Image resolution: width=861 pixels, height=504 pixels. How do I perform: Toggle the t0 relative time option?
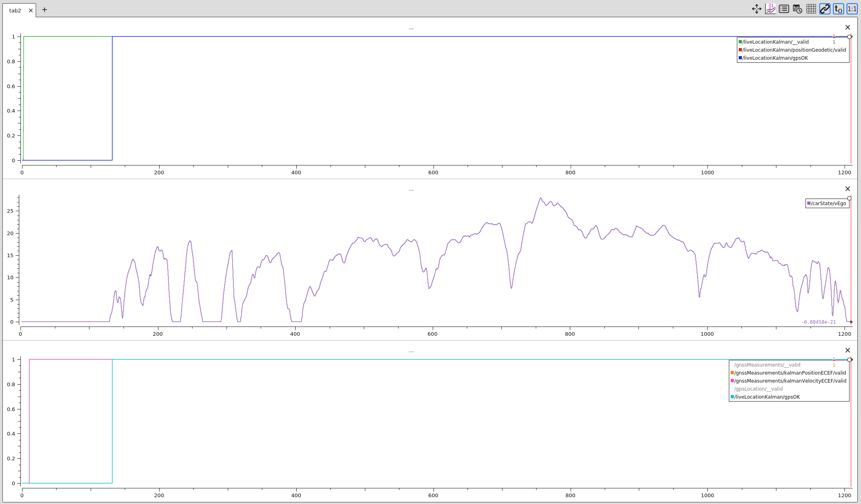pos(838,9)
